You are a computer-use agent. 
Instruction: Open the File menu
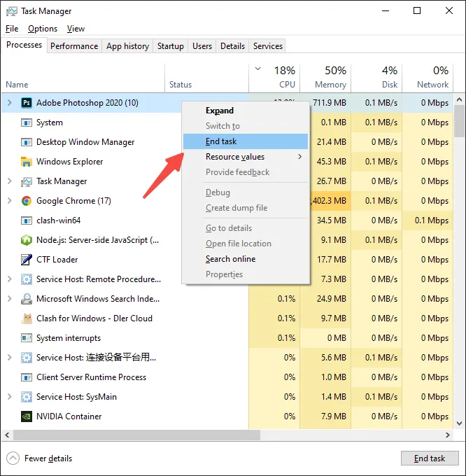12,29
